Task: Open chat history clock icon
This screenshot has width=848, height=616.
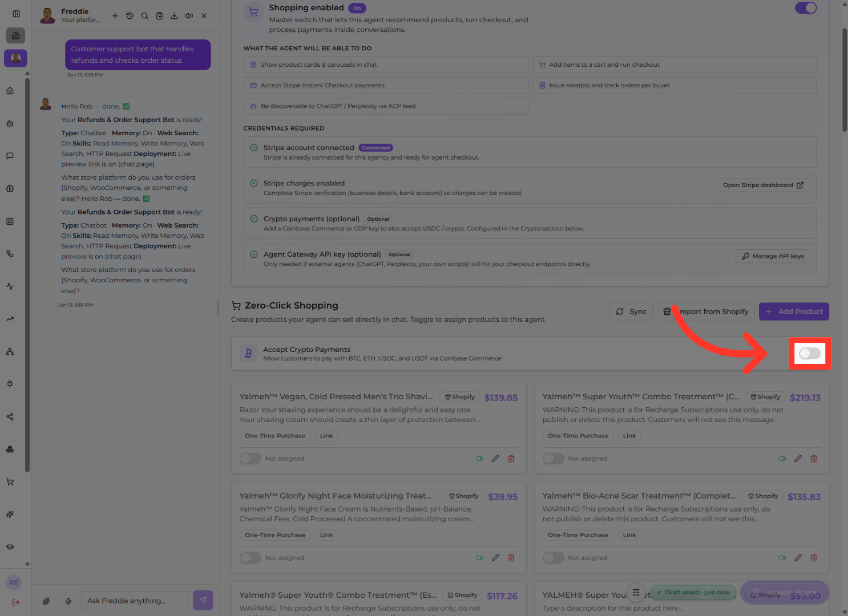Action: [130, 16]
